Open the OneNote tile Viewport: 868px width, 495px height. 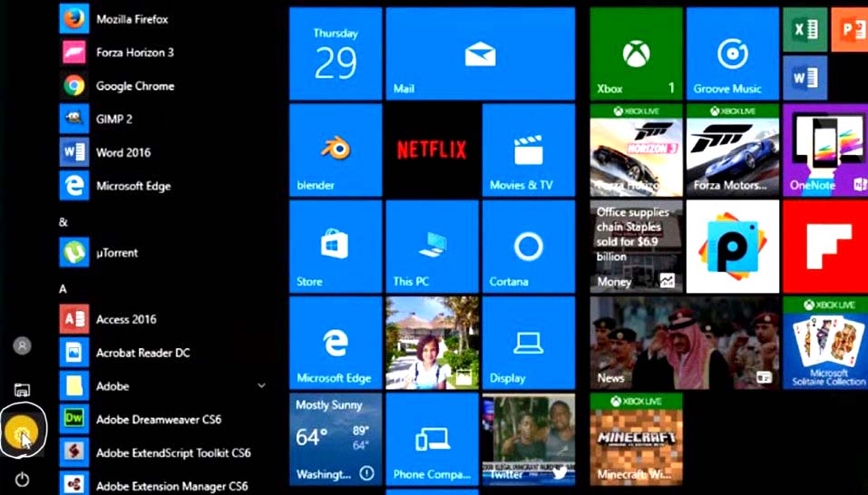coord(825,150)
